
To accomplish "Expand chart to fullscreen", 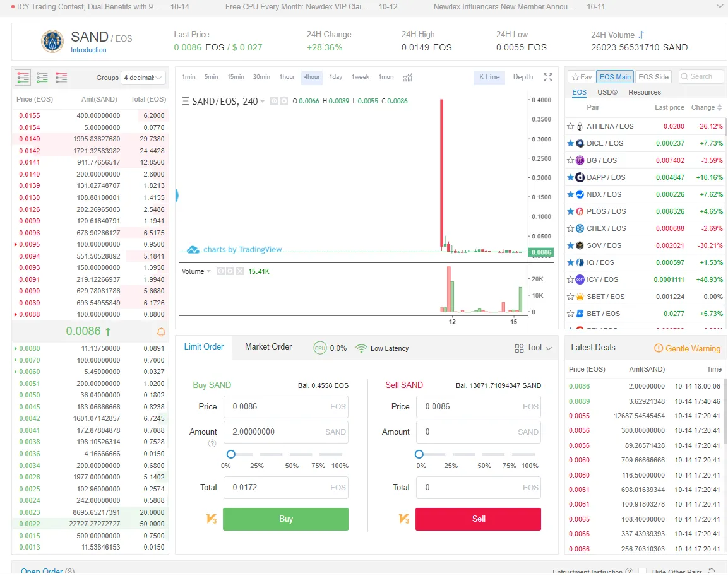I will pyautogui.click(x=548, y=78).
